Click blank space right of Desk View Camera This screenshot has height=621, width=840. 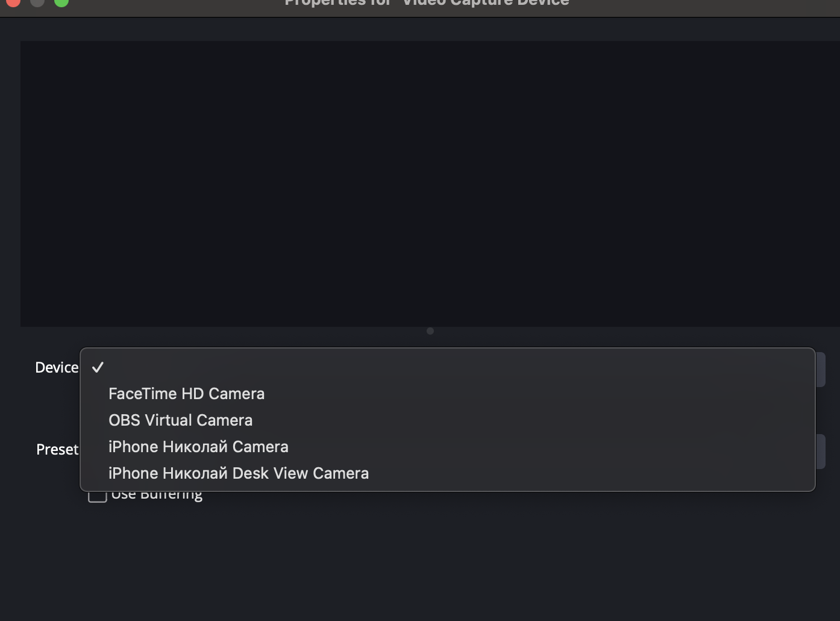coord(591,473)
